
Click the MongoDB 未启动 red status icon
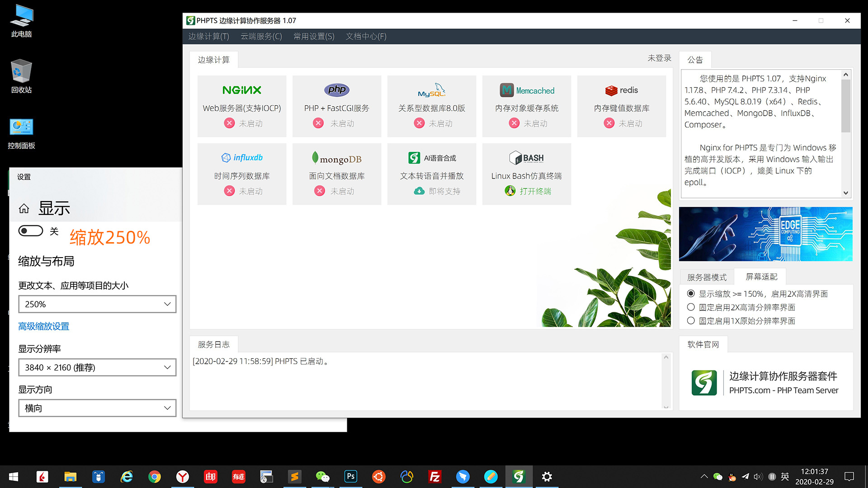pos(320,191)
